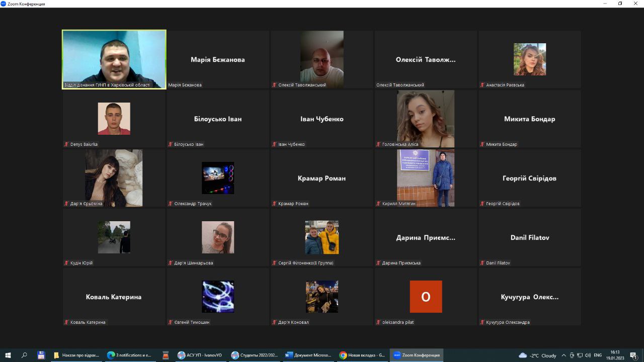The width and height of the screenshot is (644, 362).
Task: Open the floppy disk app in taskbar
Action: click(41, 355)
